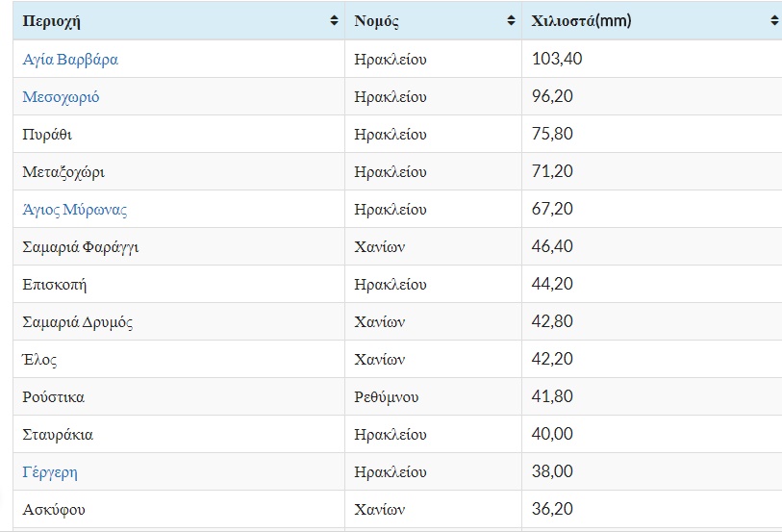Screen dimensions: 782x532
Task: Open the Γέργερη link
Action: [50, 472]
